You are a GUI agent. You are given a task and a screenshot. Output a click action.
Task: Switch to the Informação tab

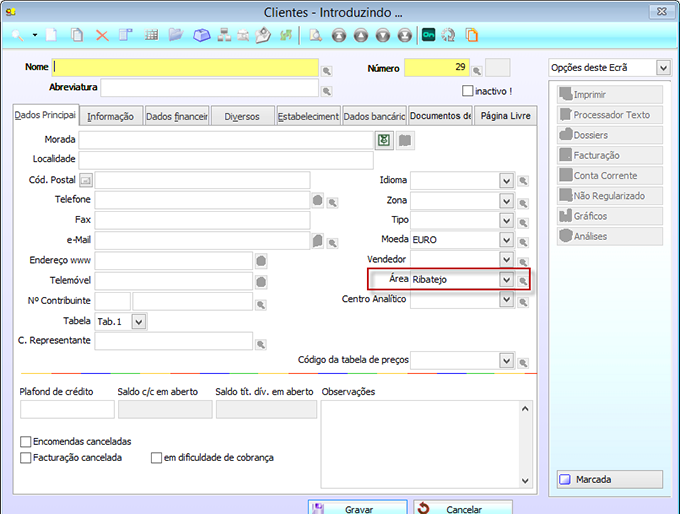(x=111, y=116)
